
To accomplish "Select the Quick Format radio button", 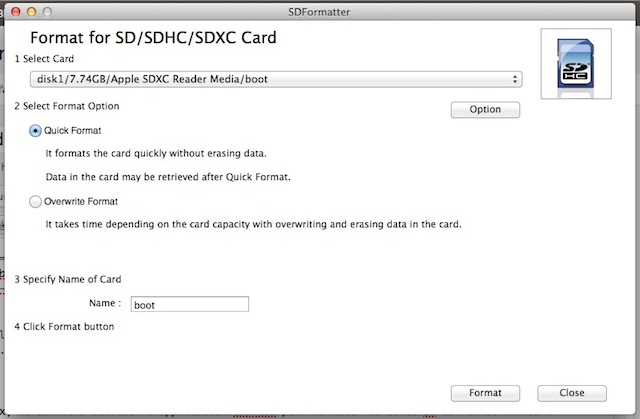I will (36, 131).
